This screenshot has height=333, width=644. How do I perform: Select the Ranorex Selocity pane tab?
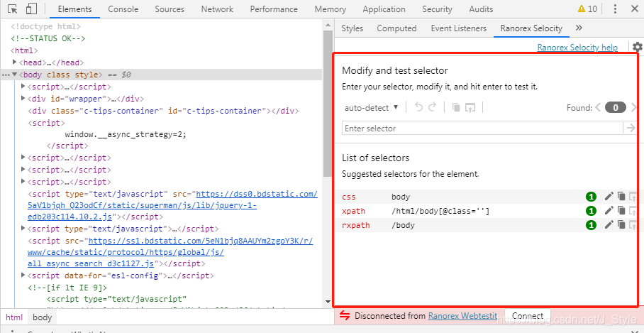point(531,28)
